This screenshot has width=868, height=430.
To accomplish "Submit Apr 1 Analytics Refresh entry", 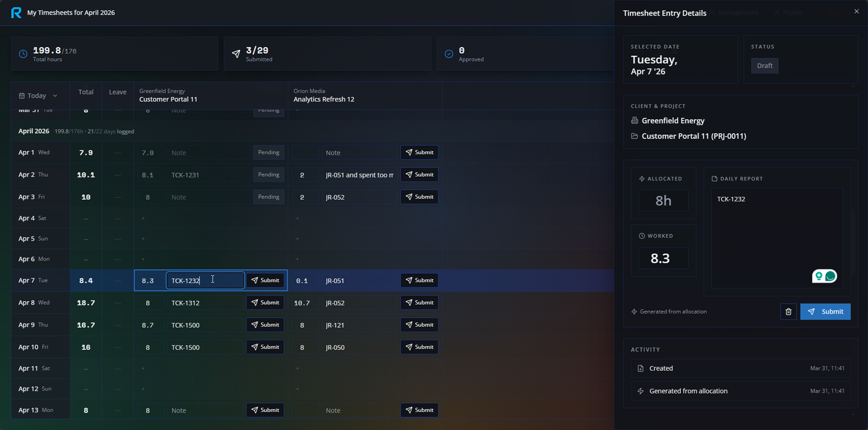I will click(419, 152).
